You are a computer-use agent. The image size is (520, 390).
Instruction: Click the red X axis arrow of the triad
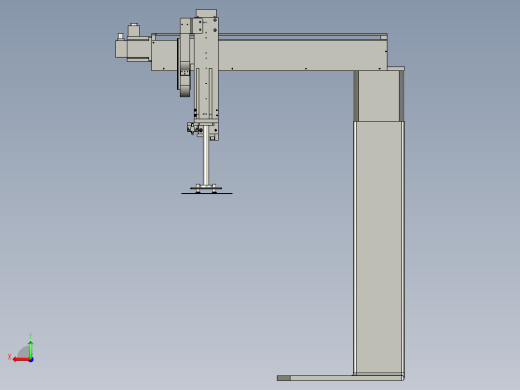coord(21,360)
